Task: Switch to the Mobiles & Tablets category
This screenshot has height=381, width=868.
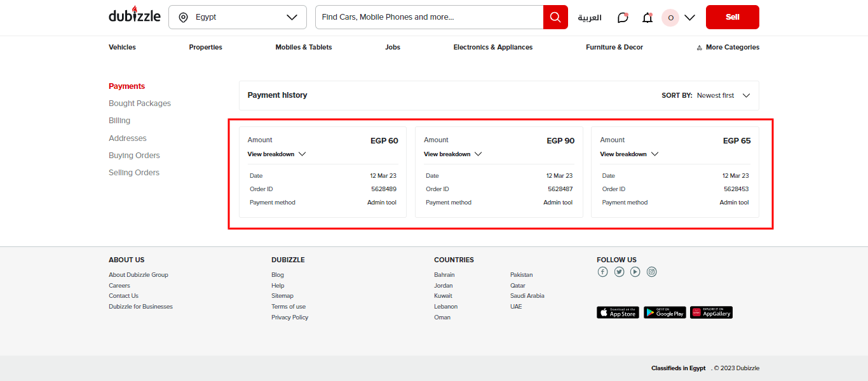Action: (x=303, y=47)
